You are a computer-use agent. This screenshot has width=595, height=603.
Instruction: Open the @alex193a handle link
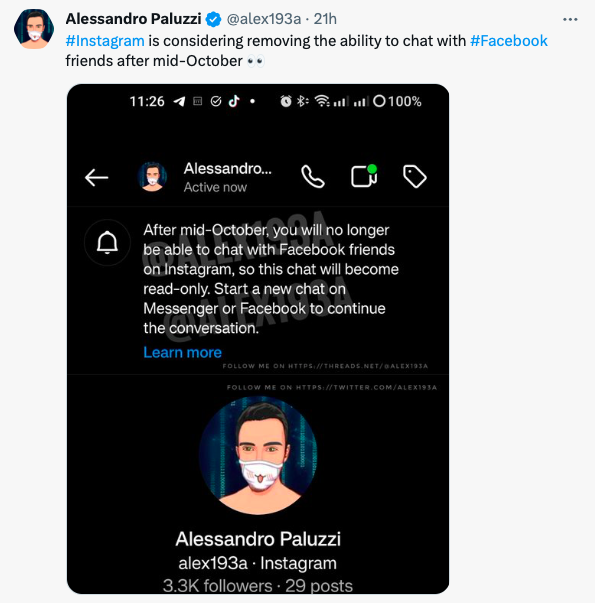[x=264, y=19]
